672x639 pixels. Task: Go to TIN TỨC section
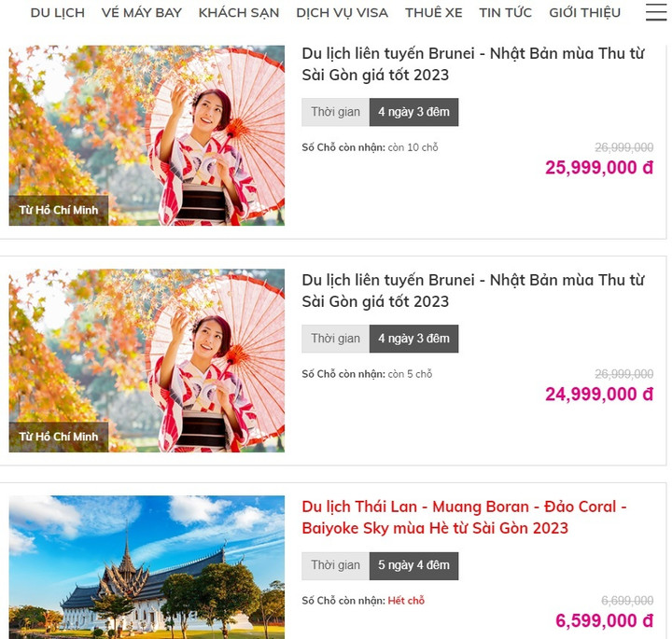pos(505,13)
